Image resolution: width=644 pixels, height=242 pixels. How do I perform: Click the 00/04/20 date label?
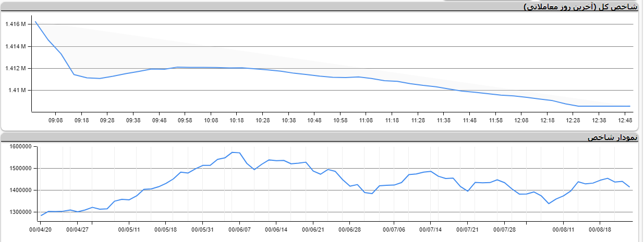coord(41,228)
